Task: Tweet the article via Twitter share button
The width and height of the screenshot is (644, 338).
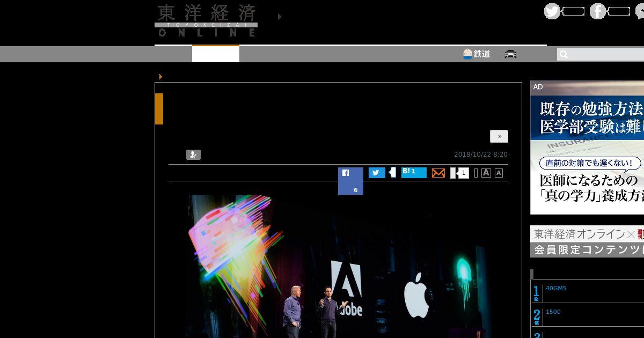Action: (377, 173)
